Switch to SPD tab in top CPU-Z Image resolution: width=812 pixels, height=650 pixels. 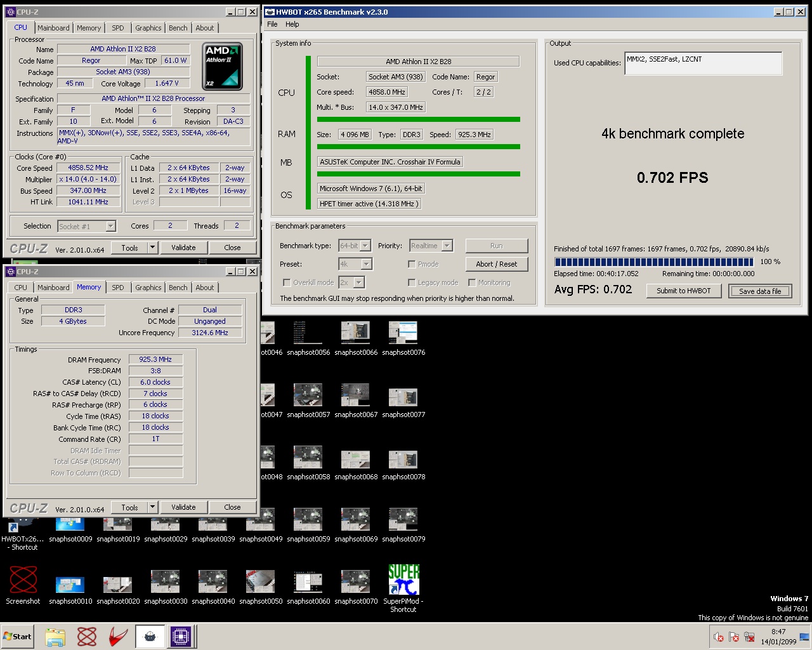pyautogui.click(x=118, y=28)
